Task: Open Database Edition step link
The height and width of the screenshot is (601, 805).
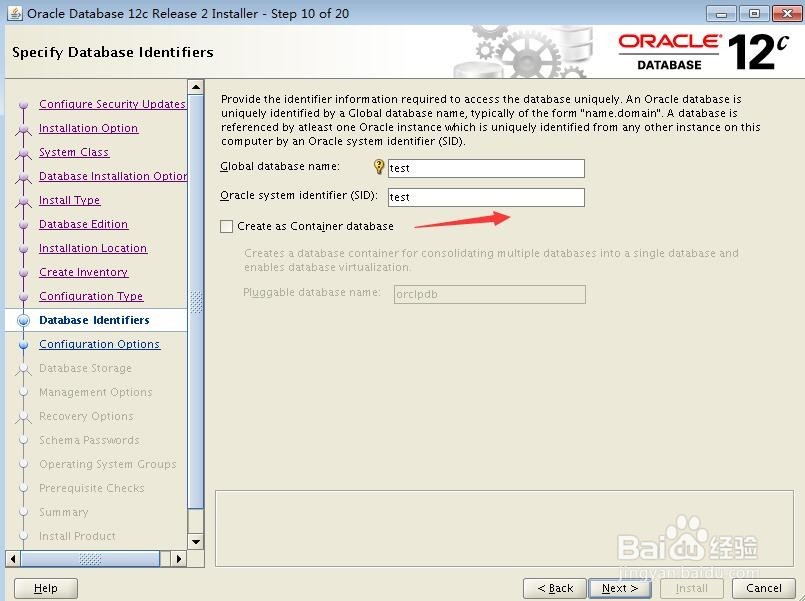Action: pos(83,224)
